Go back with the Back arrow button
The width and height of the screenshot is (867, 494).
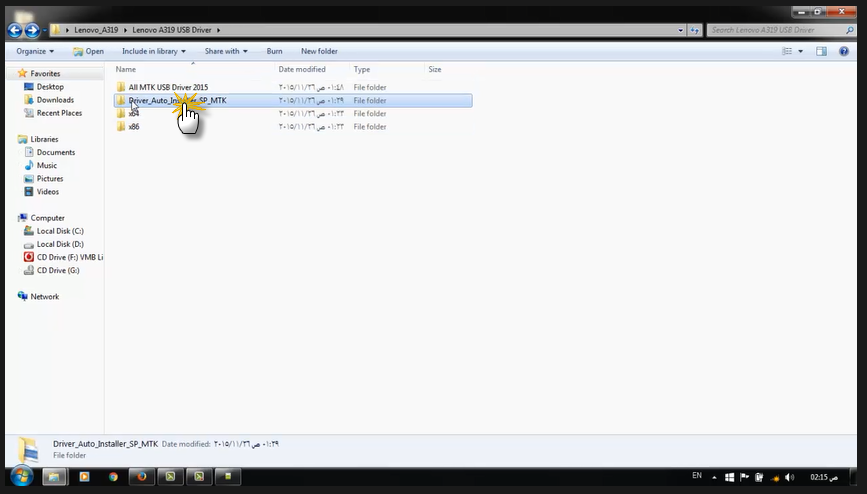coord(15,30)
